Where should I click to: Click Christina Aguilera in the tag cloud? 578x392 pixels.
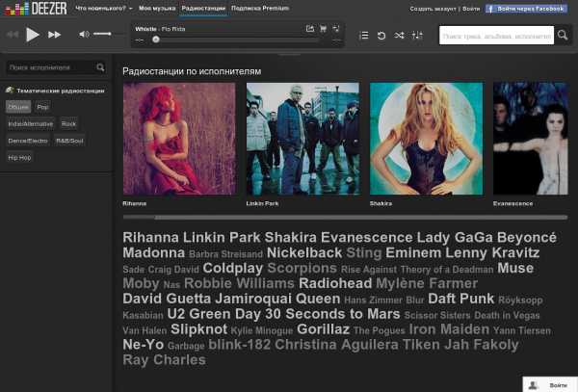[x=336, y=345]
